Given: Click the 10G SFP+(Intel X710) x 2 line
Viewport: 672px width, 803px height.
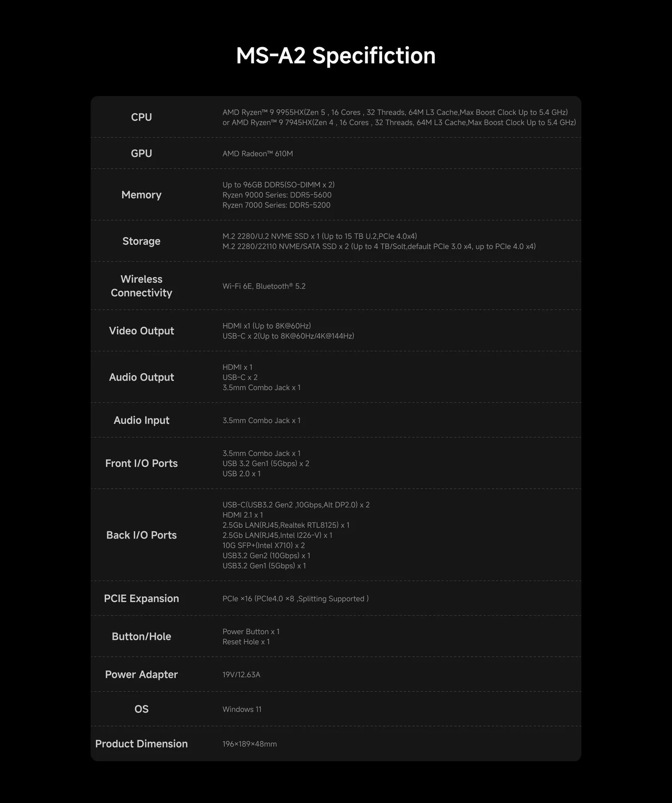Looking at the screenshot, I should click(264, 546).
